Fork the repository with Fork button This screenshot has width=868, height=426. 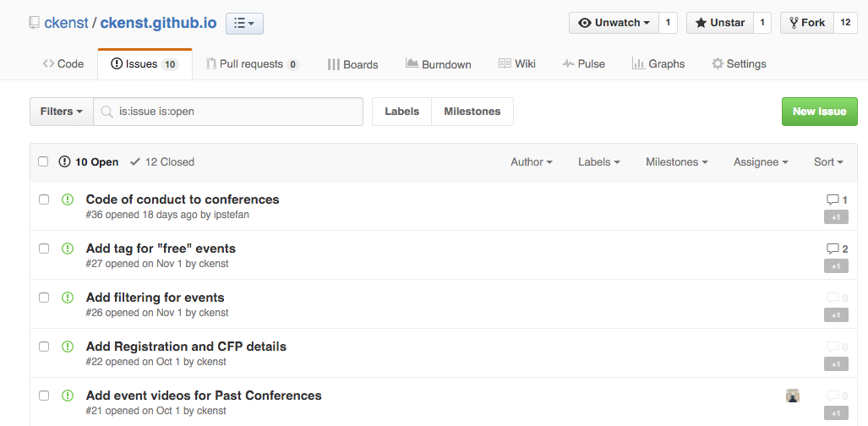click(807, 23)
